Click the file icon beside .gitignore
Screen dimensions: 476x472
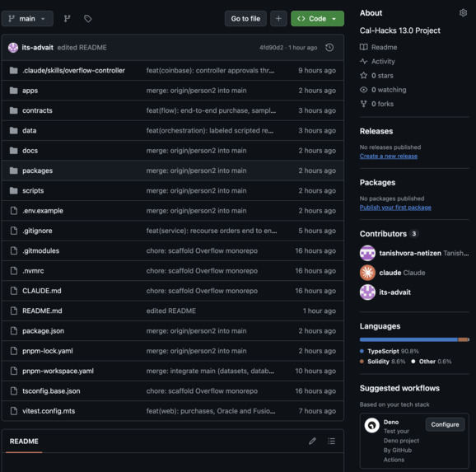[x=14, y=231]
